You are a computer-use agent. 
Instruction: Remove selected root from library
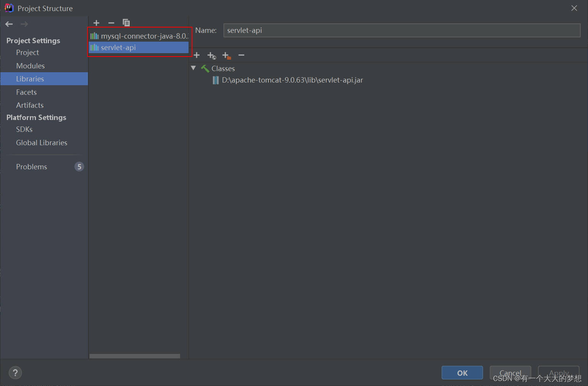241,55
